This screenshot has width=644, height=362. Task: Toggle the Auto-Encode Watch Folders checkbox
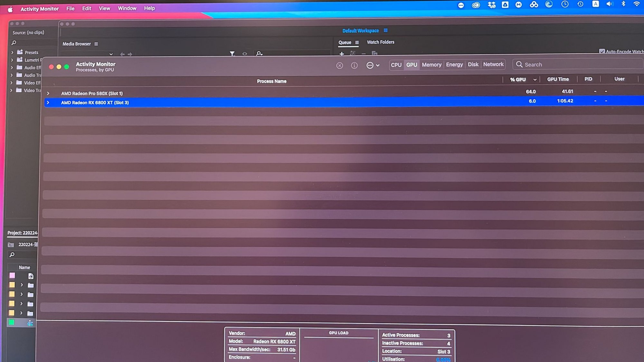602,51
